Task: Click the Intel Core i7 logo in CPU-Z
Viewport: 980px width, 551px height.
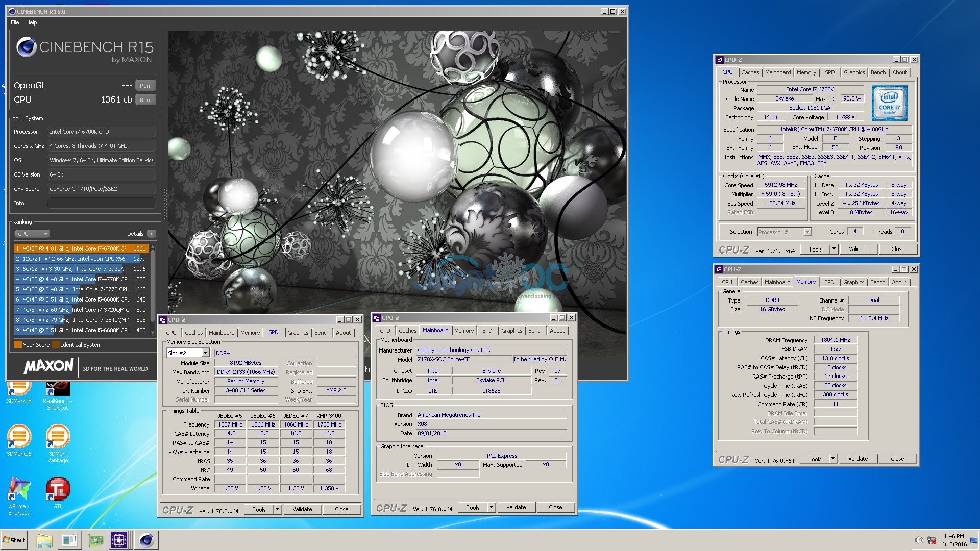Action: (x=889, y=103)
